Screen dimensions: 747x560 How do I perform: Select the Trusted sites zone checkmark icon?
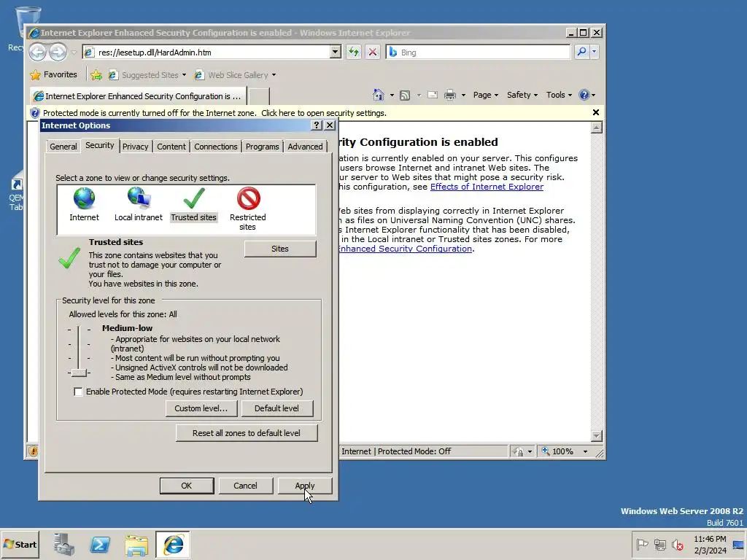(x=194, y=198)
